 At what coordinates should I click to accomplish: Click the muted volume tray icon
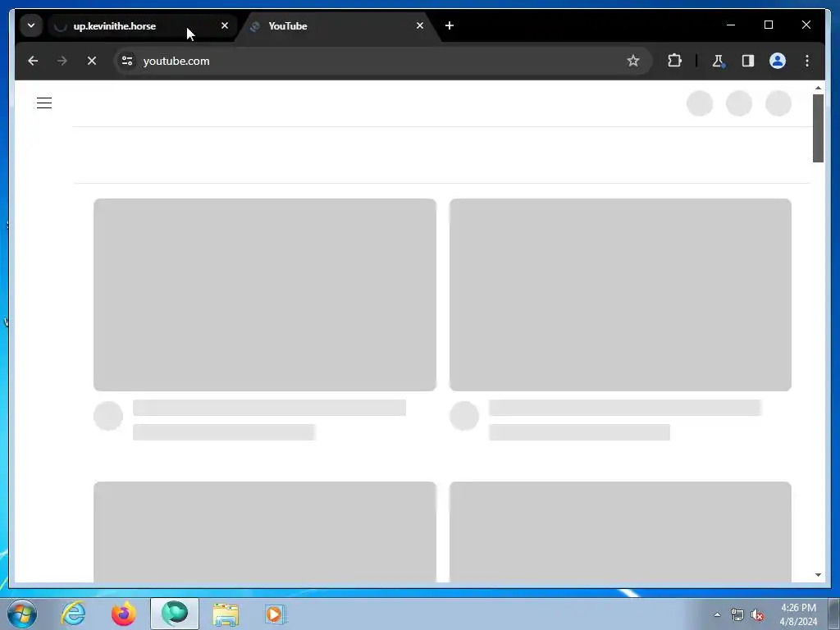tap(757, 615)
